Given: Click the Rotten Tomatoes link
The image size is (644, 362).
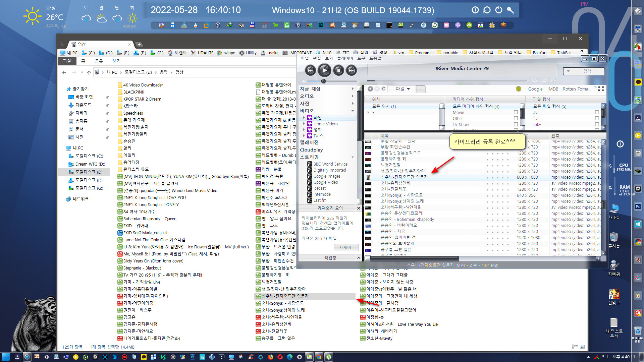Looking at the screenshot, I should tap(577, 89).
